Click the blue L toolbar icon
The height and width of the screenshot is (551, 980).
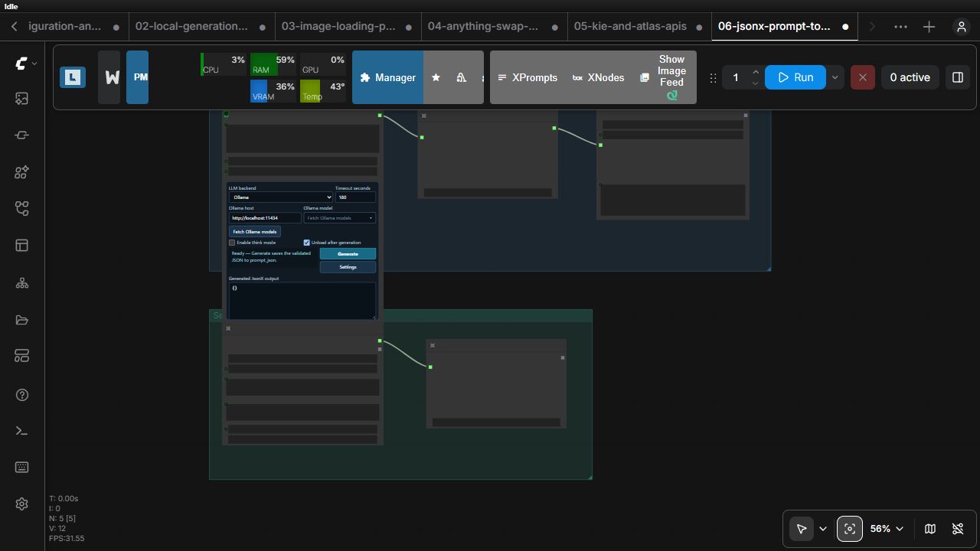pyautogui.click(x=73, y=77)
